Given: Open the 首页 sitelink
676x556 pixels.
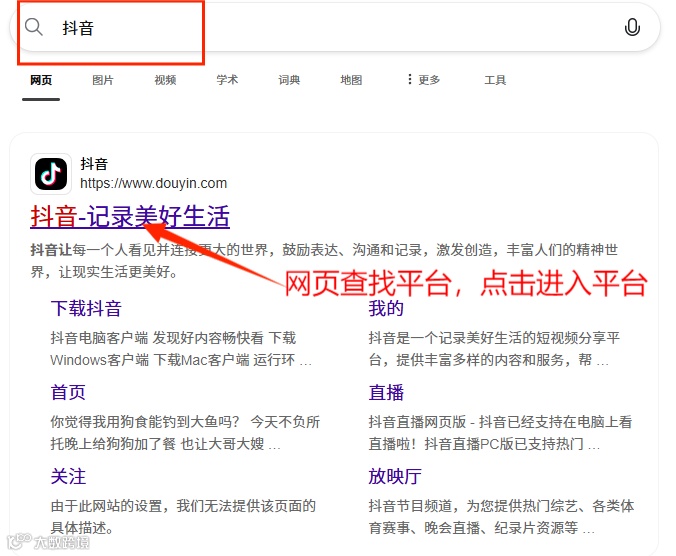Looking at the screenshot, I should (68, 393).
